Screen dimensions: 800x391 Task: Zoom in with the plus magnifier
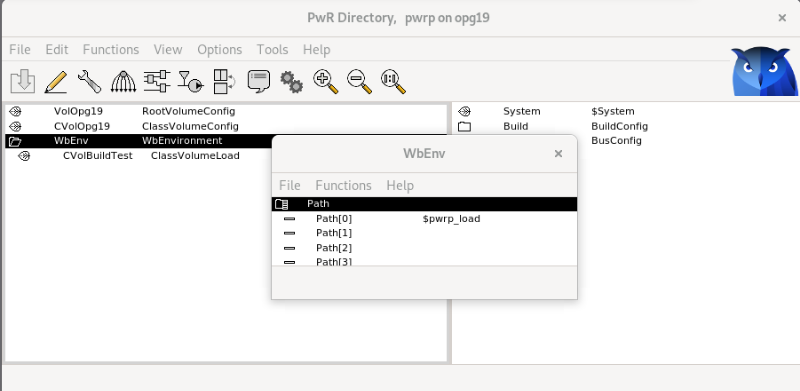326,82
